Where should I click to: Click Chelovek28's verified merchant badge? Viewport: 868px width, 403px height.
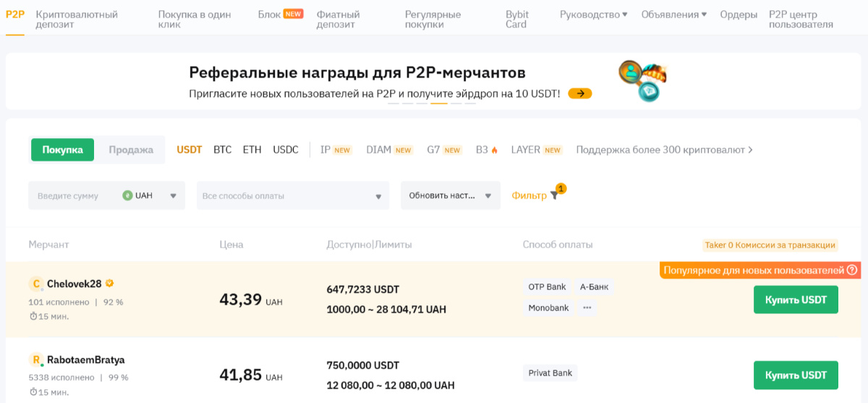[x=110, y=284]
